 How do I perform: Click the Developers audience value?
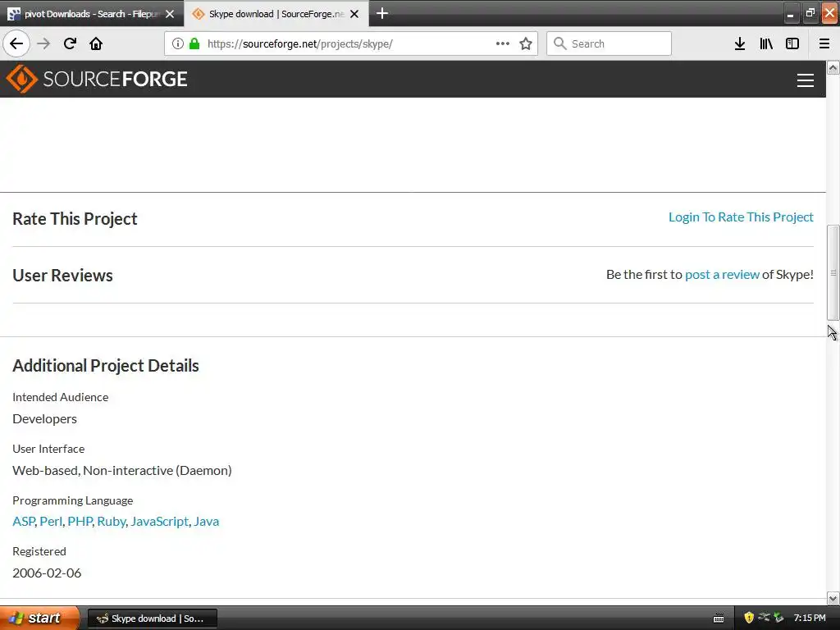(44, 419)
